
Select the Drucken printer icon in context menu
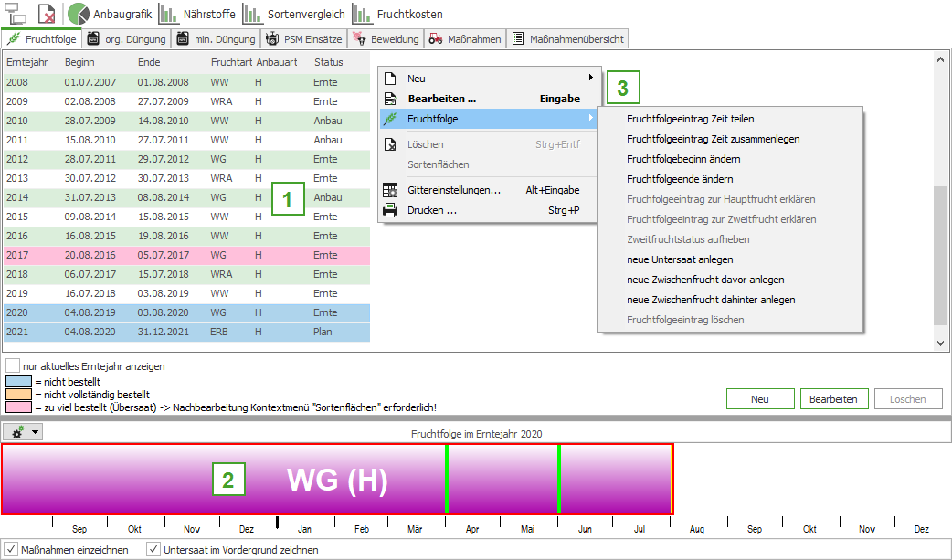click(x=390, y=210)
